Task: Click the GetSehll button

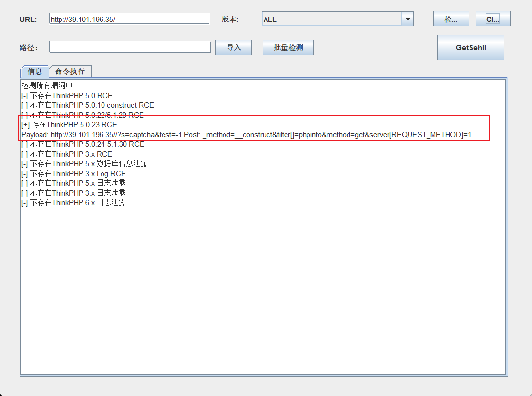Action: pos(471,48)
